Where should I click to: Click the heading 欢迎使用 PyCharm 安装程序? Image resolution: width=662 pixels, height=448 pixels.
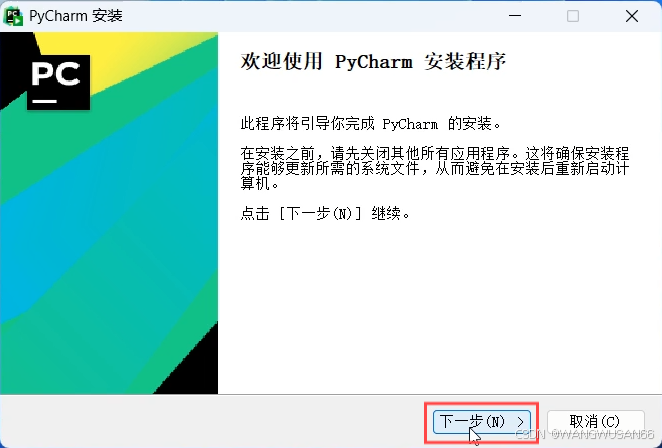373,62
